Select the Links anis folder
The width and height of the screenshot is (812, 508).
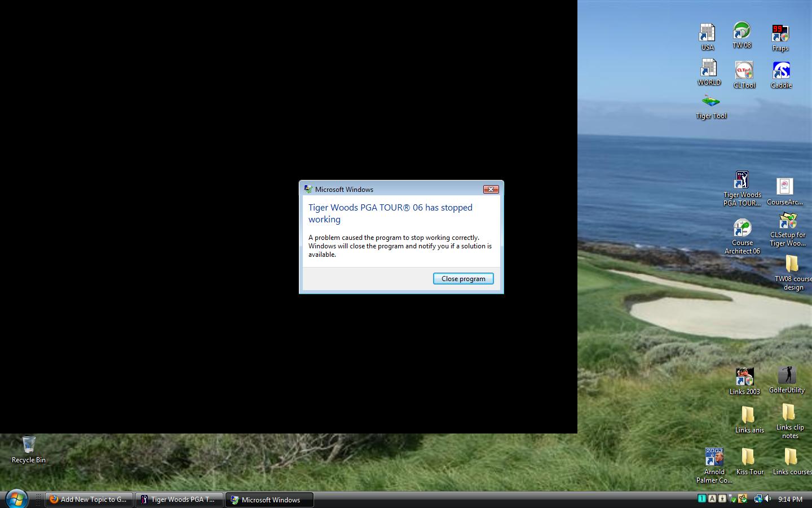click(749, 419)
